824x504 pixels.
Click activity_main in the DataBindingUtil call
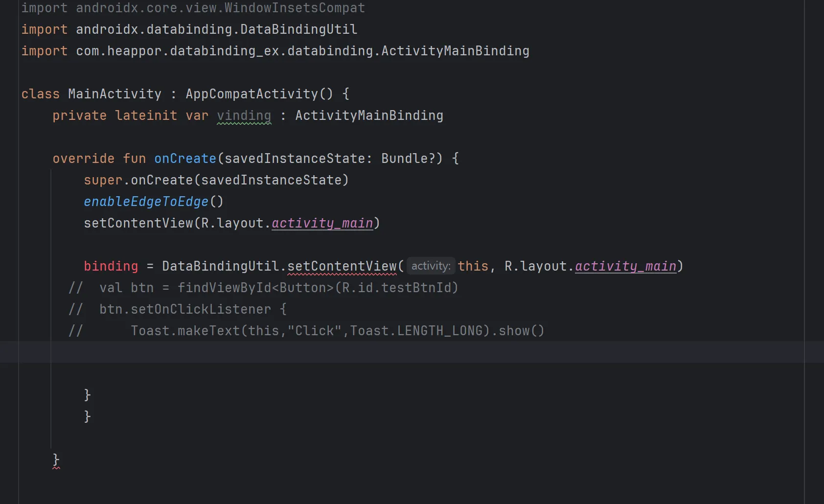tap(626, 266)
